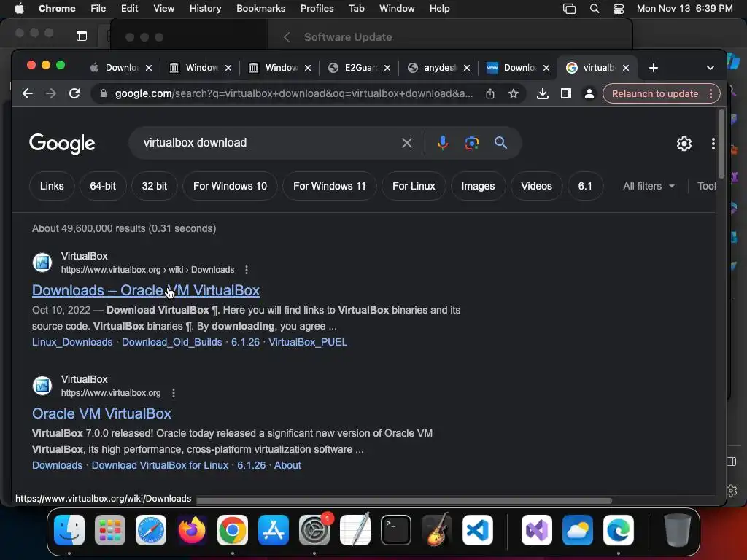
Task: Open the Profiles menu
Action: 317,9
